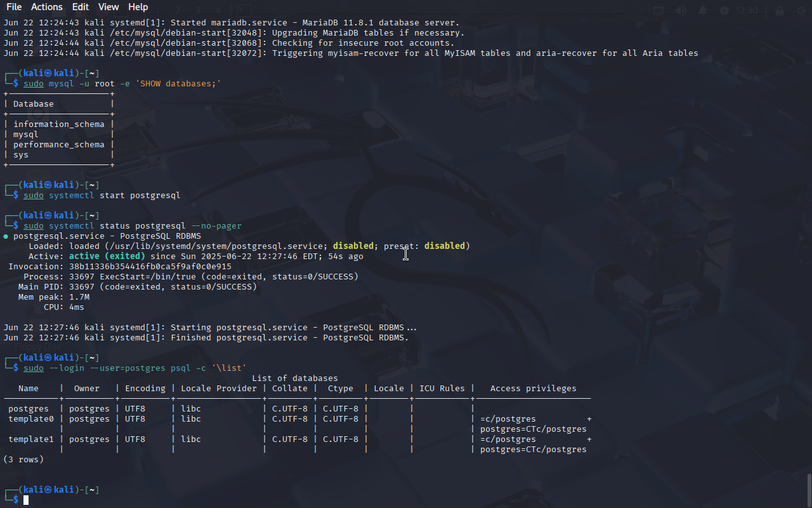Click the 'Ctype' column header

pos(341,389)
